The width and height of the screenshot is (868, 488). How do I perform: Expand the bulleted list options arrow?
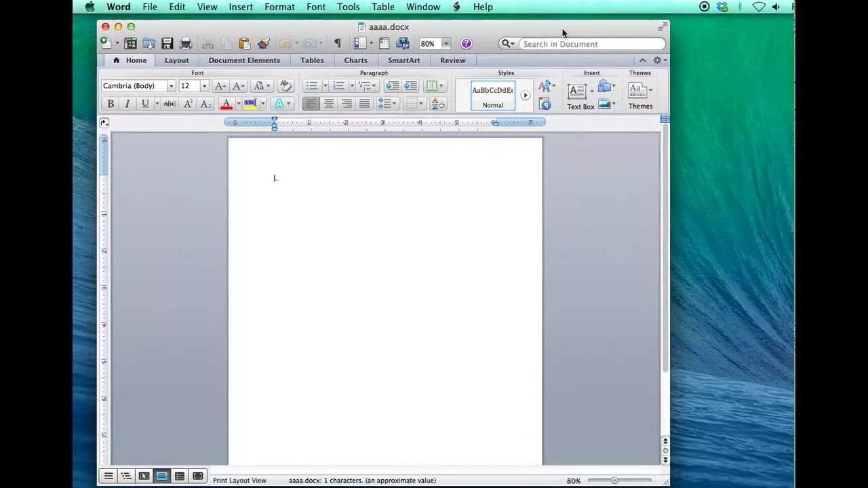click(325, 86)
